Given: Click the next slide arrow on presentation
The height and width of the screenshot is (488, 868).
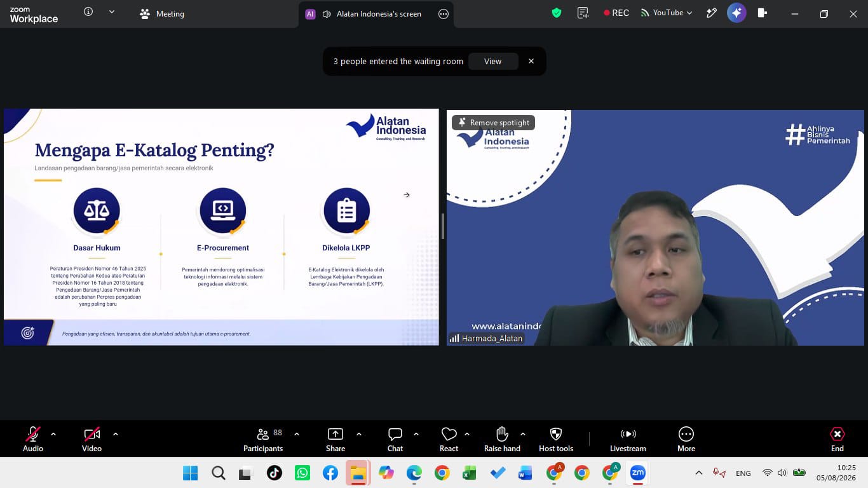Looking at the screenshot, I should pyautogui.click(x=407, y=195).
